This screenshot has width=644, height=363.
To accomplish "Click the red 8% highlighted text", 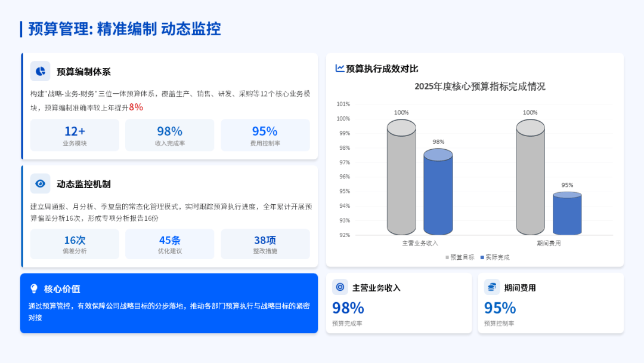I will click(x=136, y=107).
